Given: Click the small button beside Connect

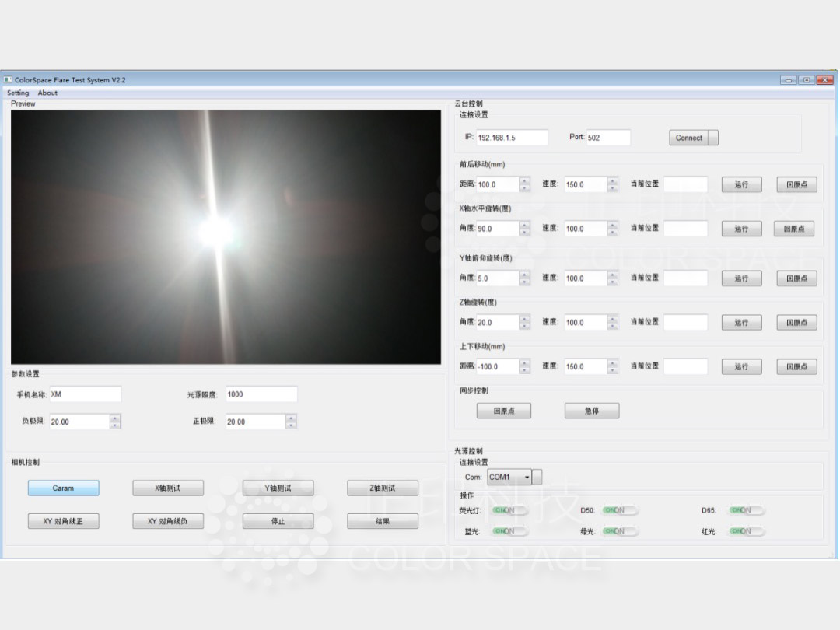Looking at the screenshot, I should (x=713, y=138).
